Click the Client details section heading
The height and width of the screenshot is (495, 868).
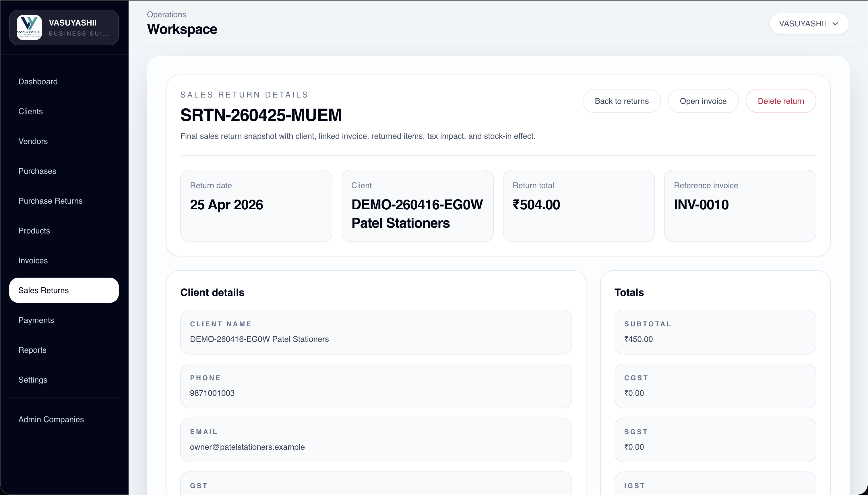(212, 293)
